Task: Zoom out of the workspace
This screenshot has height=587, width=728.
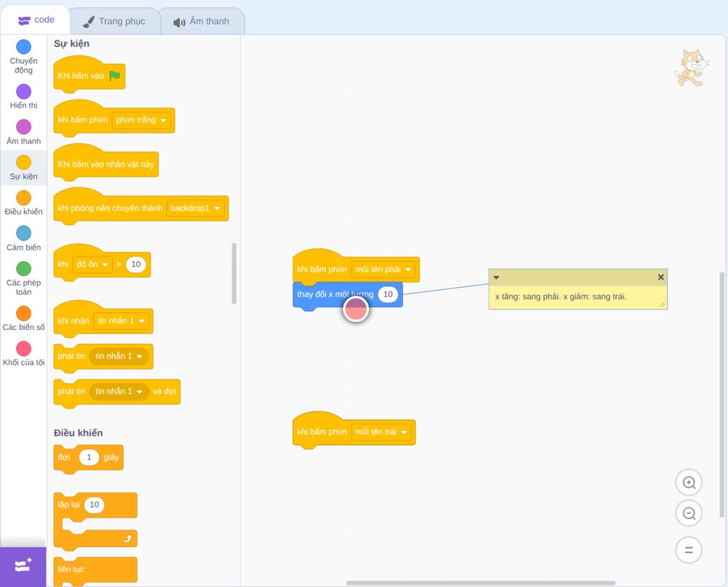Action: 689,513
